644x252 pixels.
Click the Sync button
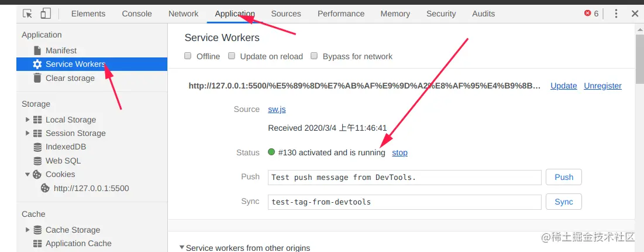(563, 202)
